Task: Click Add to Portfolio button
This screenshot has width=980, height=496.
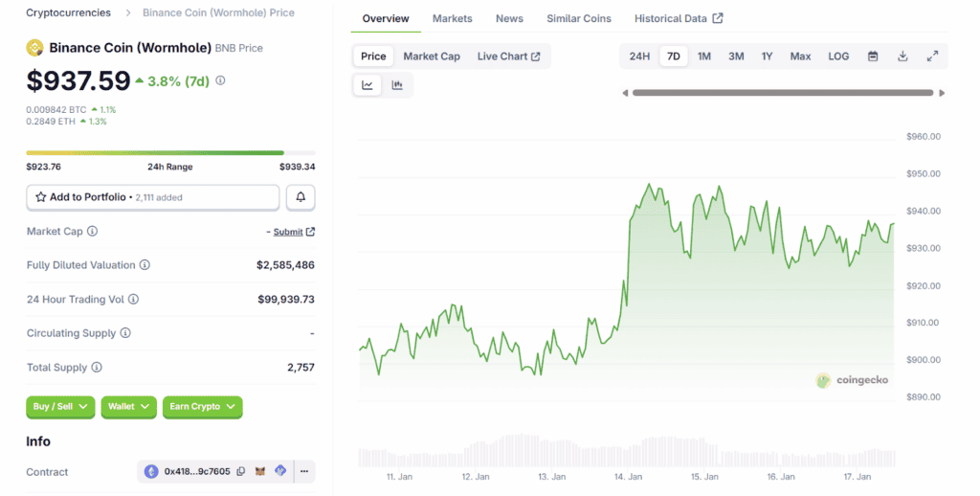Action: [x=153, y=197]
